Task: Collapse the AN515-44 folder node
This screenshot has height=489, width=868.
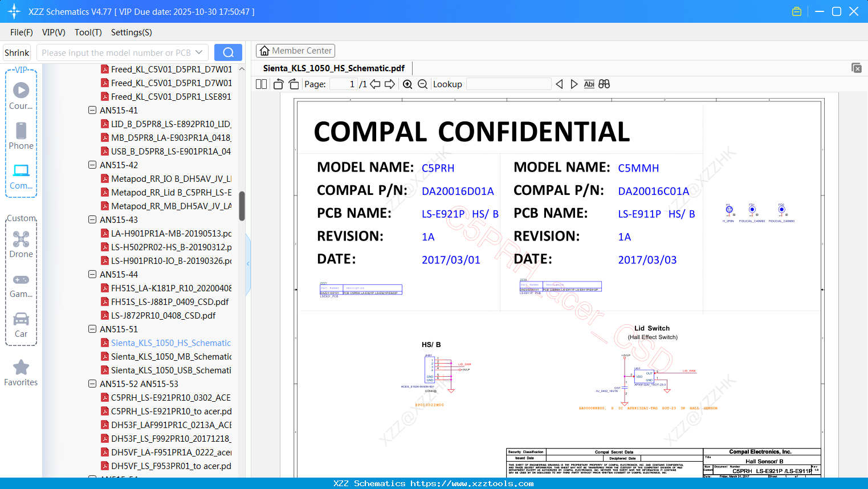Action: click(x=92, y=274)
